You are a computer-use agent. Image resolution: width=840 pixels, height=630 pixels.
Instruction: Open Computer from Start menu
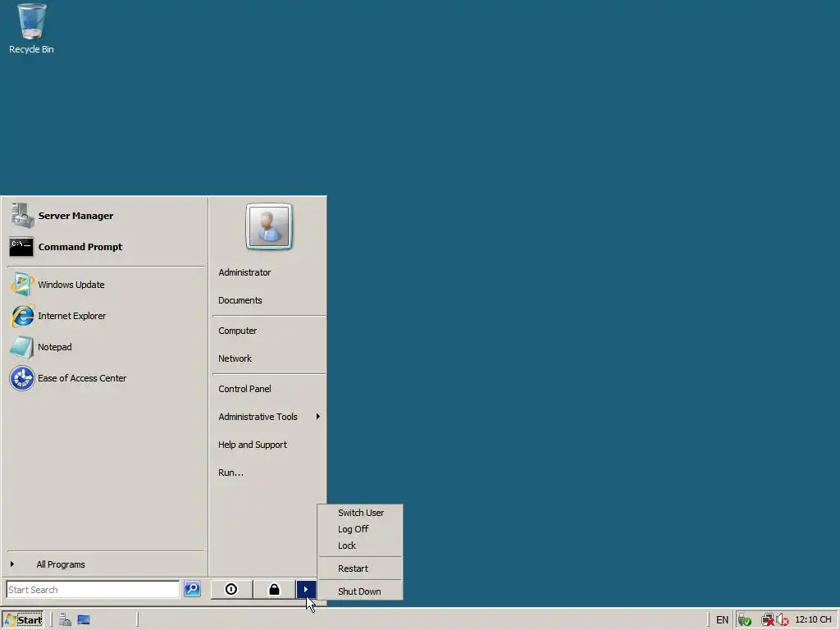point(269,331)
